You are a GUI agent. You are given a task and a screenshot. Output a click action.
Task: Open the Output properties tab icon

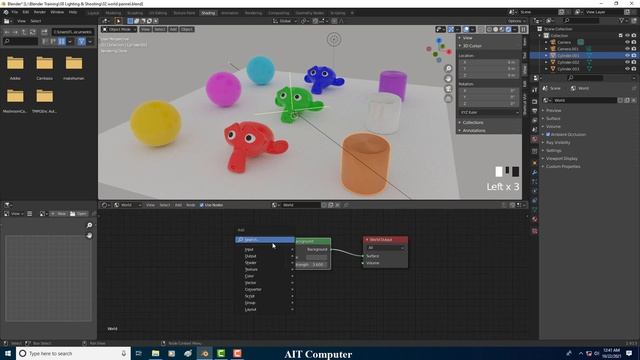coord(535,111)
